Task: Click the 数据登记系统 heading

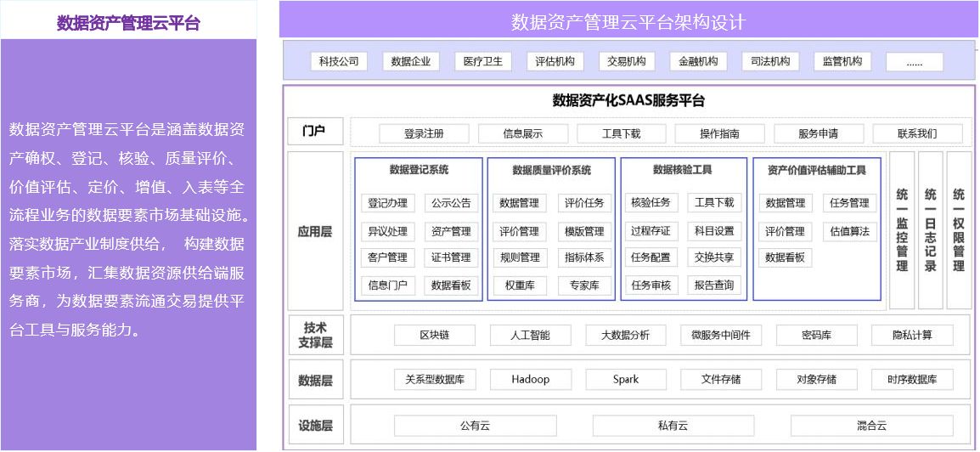Action: 419,169
